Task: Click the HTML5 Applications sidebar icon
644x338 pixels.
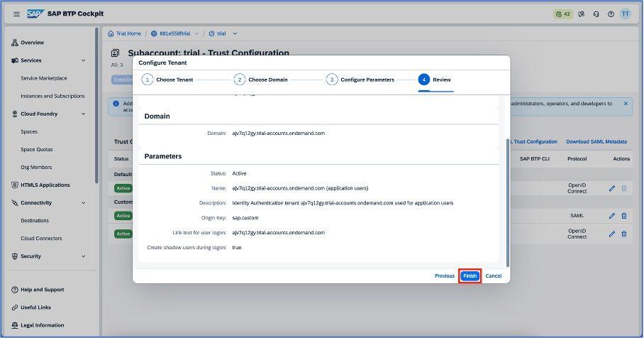Action: (15, 185)
